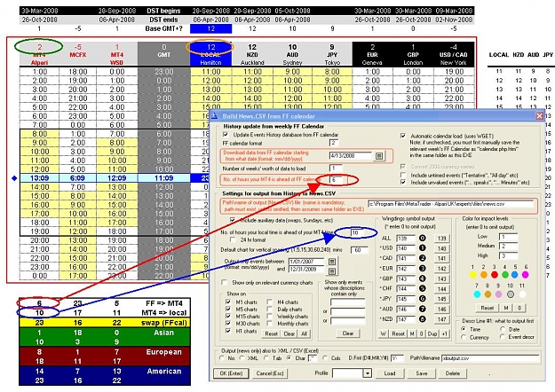Click the European session label
Viewport: 555px width, 392px height.
(x=164, y=352)
